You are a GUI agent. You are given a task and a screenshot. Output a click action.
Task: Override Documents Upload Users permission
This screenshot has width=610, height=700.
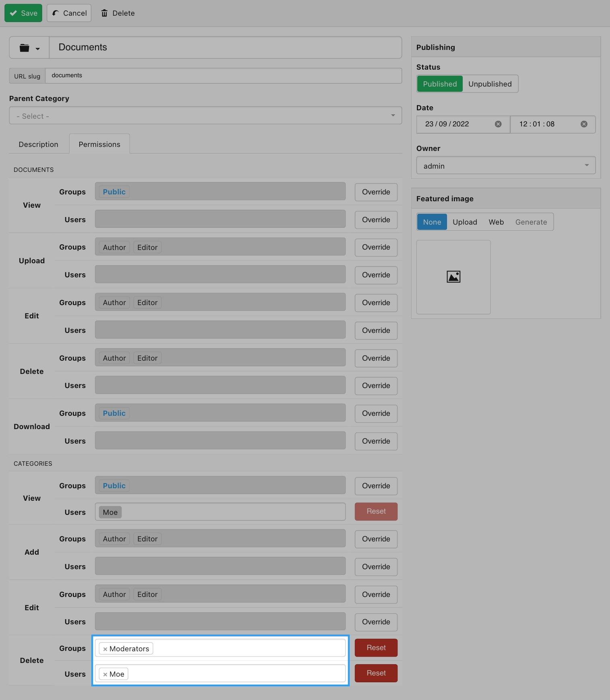(376, 275)
